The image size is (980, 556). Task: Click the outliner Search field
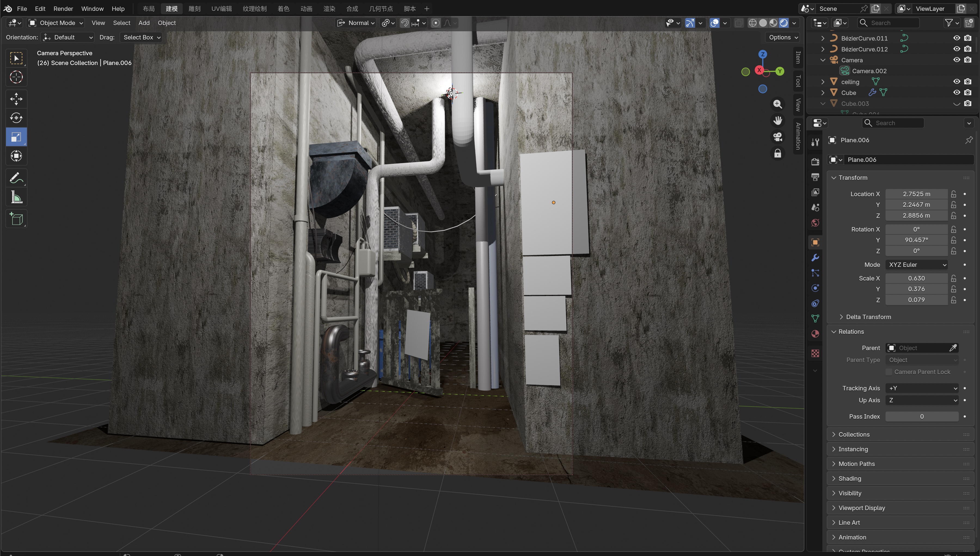888,23
